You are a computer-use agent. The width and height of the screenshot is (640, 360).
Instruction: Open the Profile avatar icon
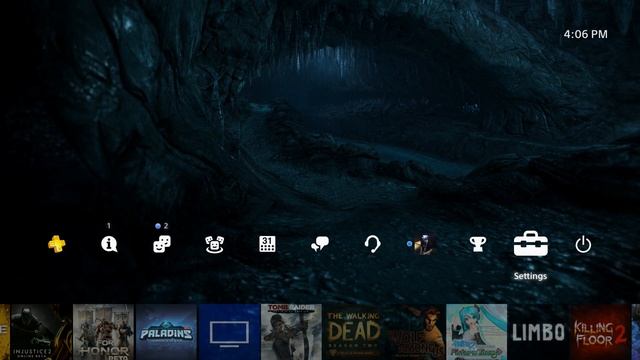click(424, 244)
